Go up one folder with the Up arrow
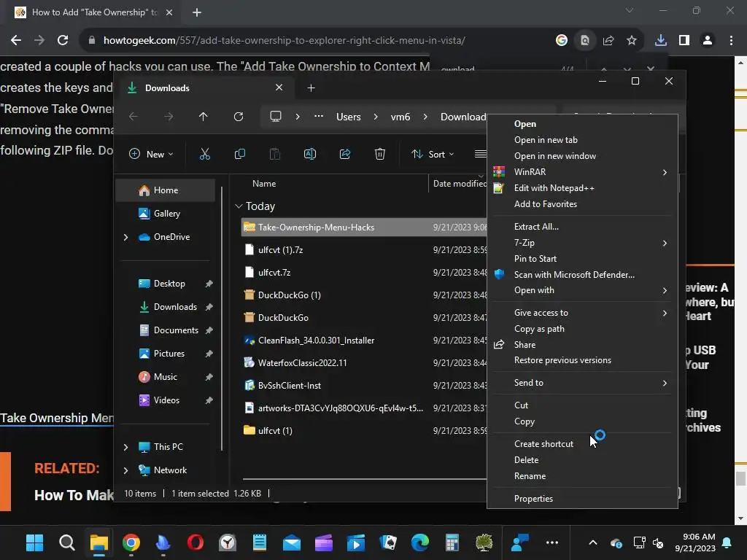747x560 pixels. point(204,117)
